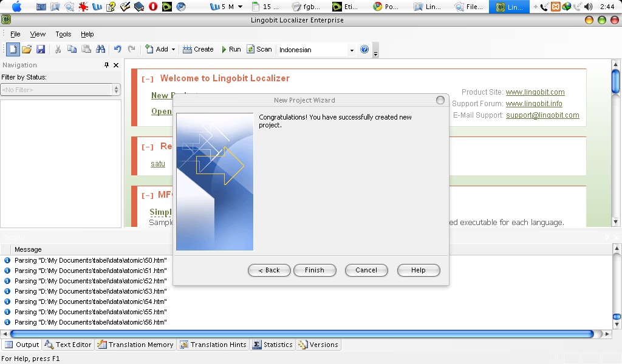Viewport: 622px width, 364px height.
Task: Select the message row parsing 50.htm
Action: point(91,261)
